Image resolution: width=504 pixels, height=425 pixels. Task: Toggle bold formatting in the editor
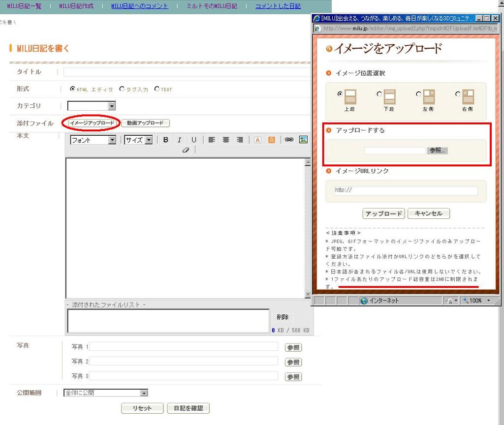(166, 140)
